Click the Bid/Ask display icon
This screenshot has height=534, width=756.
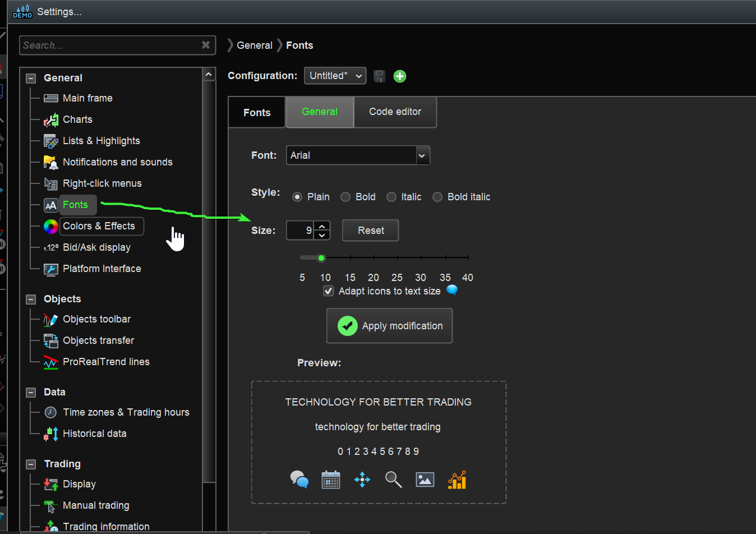(51, 247)
